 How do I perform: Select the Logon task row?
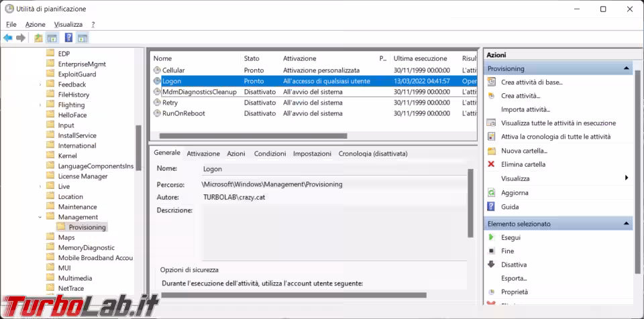315,81
